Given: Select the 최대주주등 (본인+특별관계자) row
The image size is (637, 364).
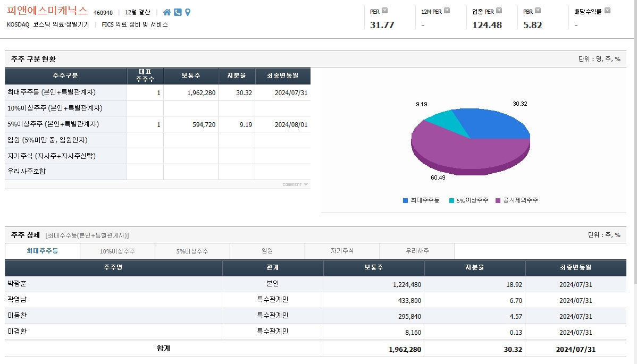Looking at the screenshot, I should tap(157, 92).
